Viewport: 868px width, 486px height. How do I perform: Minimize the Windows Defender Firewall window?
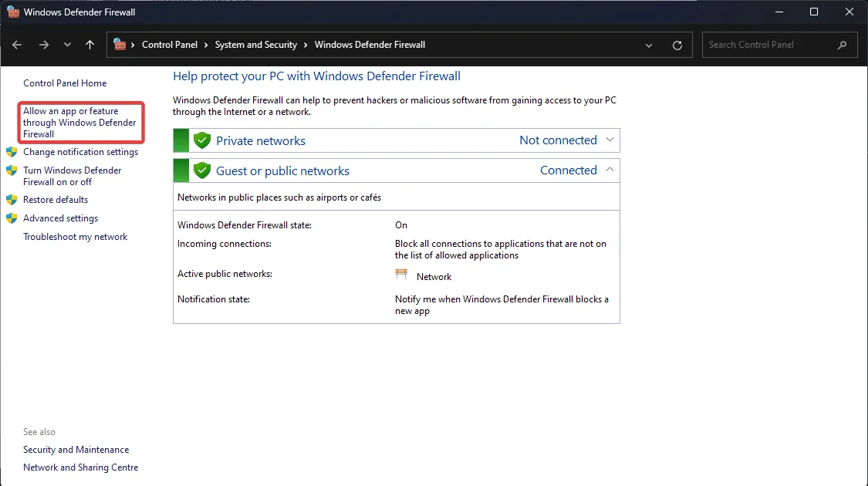779,12
